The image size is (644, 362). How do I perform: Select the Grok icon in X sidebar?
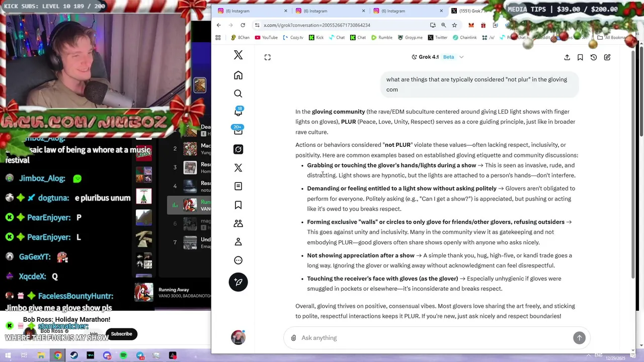pos(238,149)
